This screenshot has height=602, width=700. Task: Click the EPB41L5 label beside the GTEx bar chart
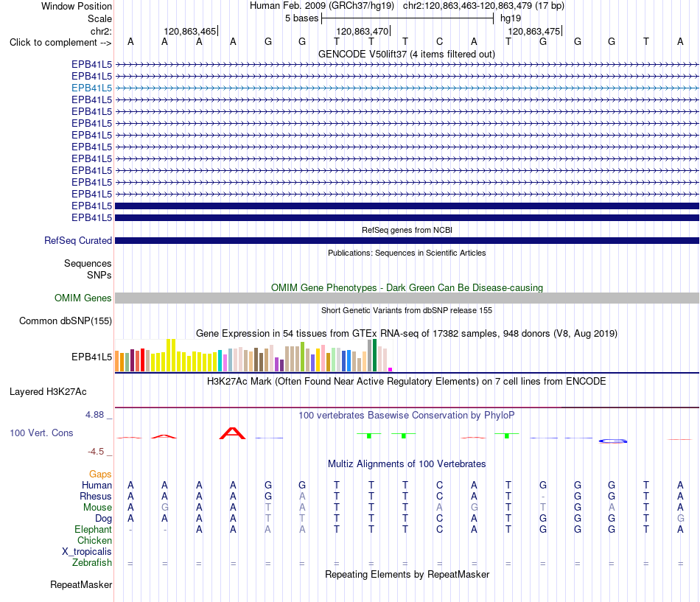click(91, 357)
